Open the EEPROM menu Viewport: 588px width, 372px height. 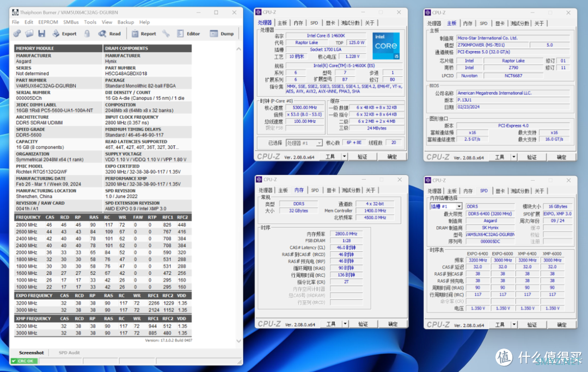tap(48, 22)
